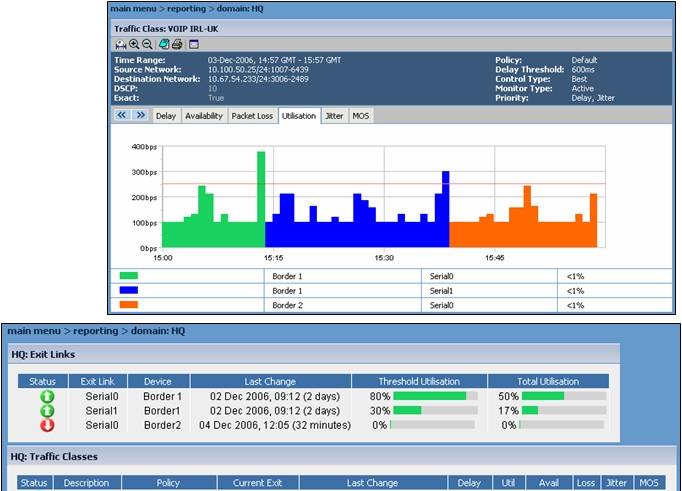This screenshot has width=682, height=491.
Task: Click the Description header in Traffic Classes table
Action: tap(87, 483)
